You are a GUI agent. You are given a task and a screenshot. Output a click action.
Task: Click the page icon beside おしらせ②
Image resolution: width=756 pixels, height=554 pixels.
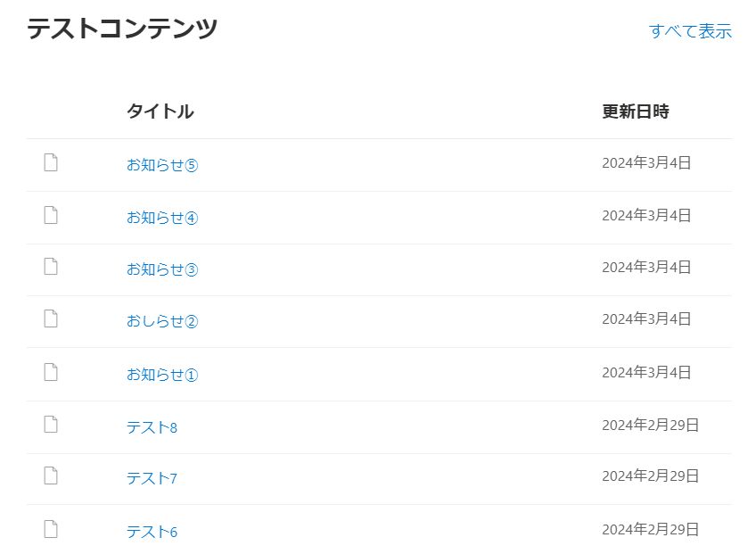51,318
